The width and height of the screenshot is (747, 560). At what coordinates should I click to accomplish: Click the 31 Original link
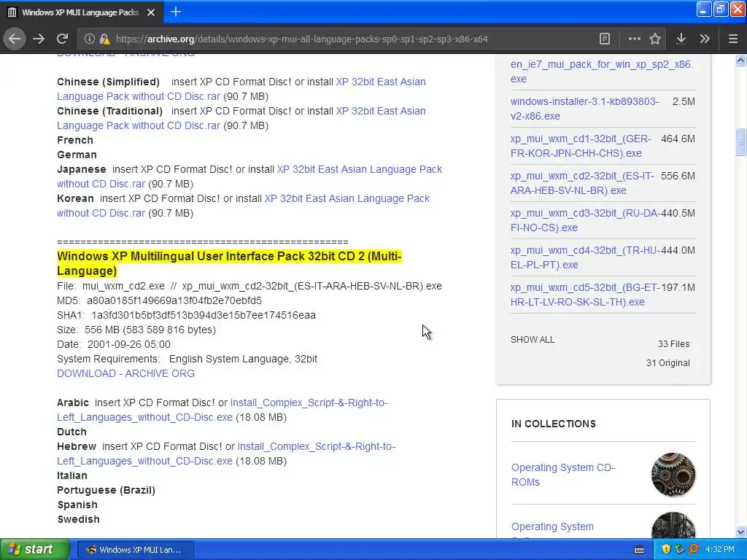pos(667,363)
